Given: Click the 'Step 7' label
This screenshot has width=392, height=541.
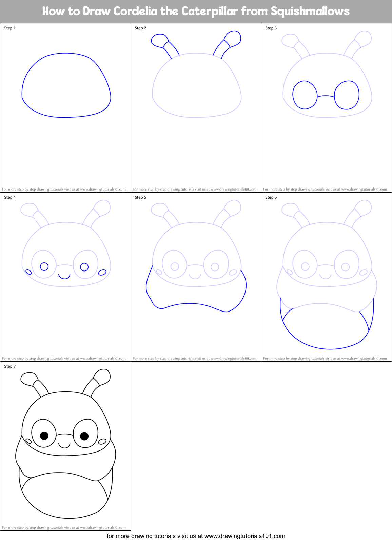Looking at the screenshot, I should [10, 366].
